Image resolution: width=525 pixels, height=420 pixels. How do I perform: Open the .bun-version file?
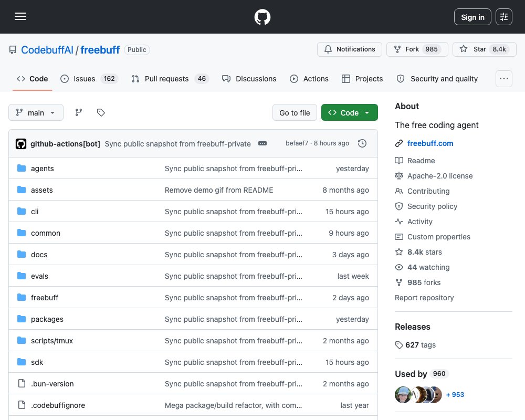point(52,383)
